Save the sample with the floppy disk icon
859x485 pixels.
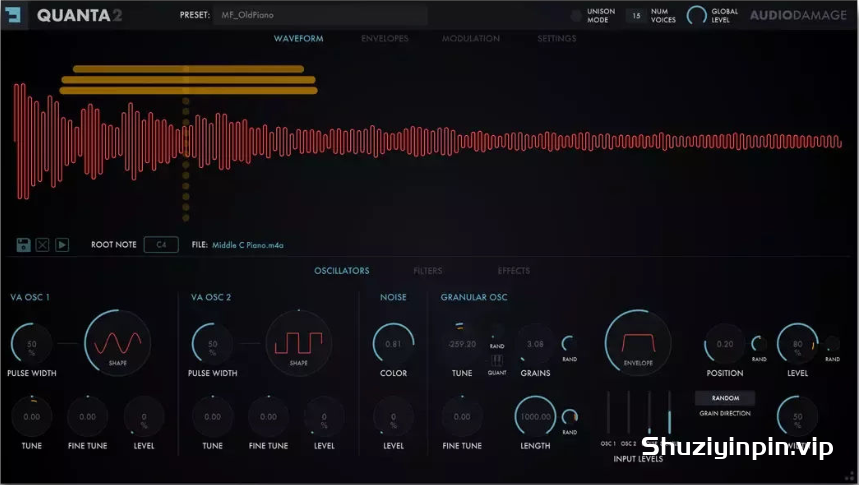click(23, 245)
